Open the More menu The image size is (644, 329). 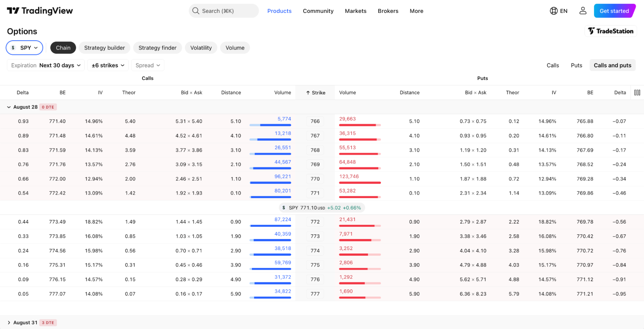coord(417,11)
